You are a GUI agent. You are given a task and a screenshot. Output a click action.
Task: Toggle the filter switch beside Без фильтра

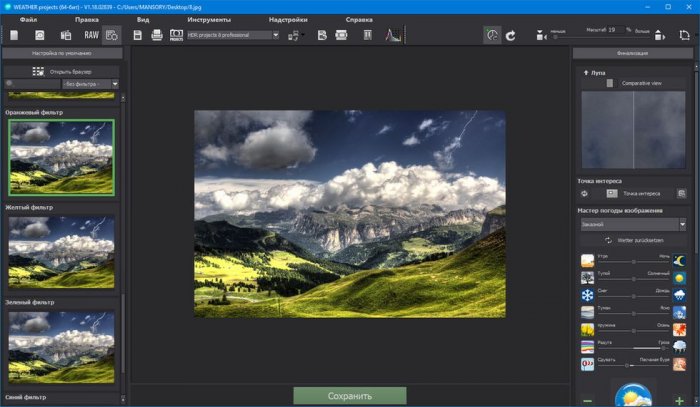[x=10, y=84]
